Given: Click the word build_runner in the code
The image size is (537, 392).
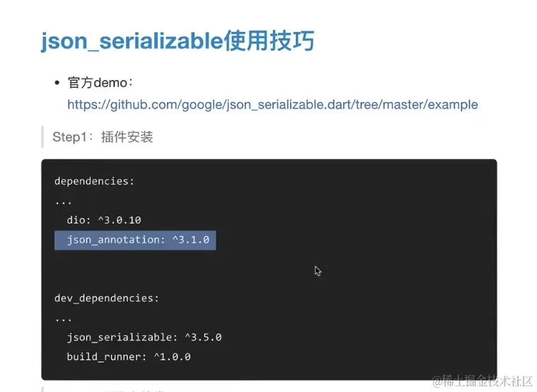Looking at the screenshot, I should tap(104, 357).
